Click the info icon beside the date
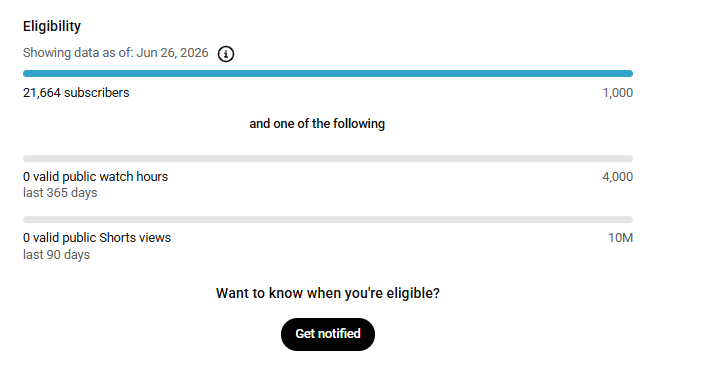The image size is (720, 366). 225,54
